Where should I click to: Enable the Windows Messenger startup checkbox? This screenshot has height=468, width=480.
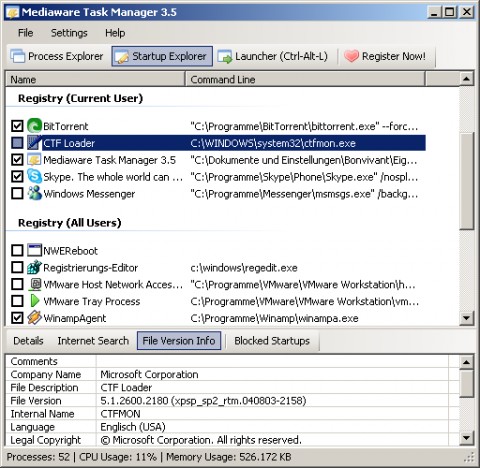point(17,193)
